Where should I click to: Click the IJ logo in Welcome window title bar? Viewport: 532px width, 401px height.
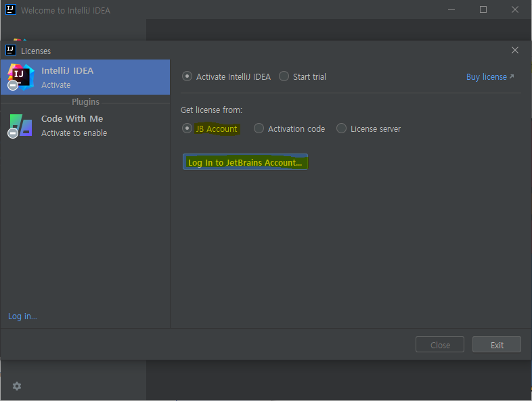(11, 9)
